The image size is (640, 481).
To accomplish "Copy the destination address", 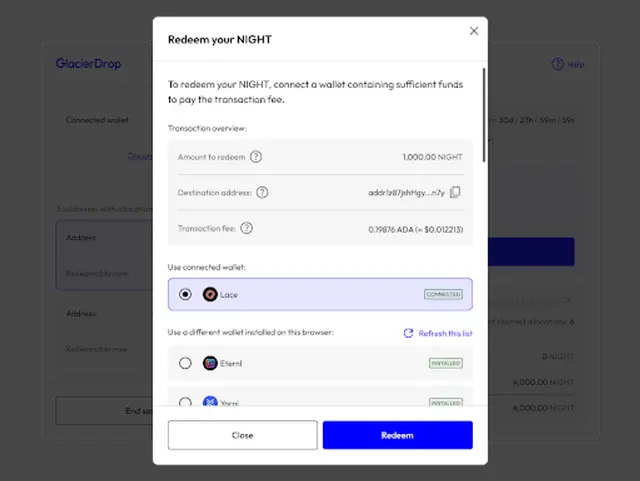I will (x=455, y=192).
